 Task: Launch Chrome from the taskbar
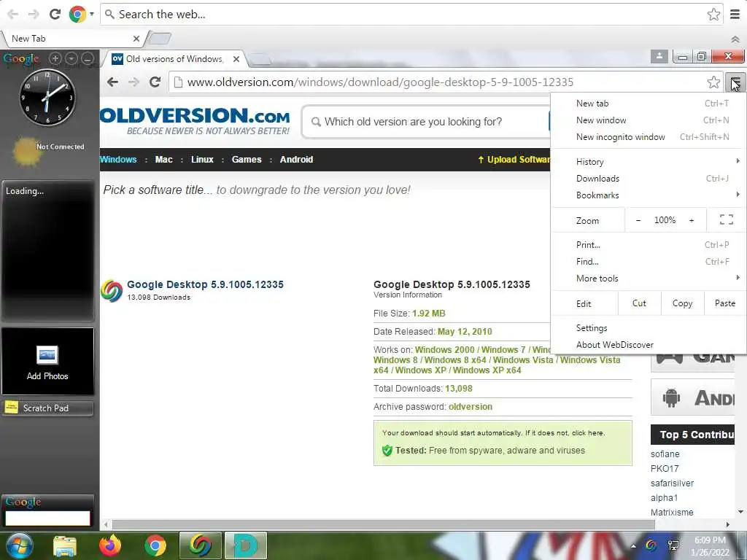click(155, 545)
